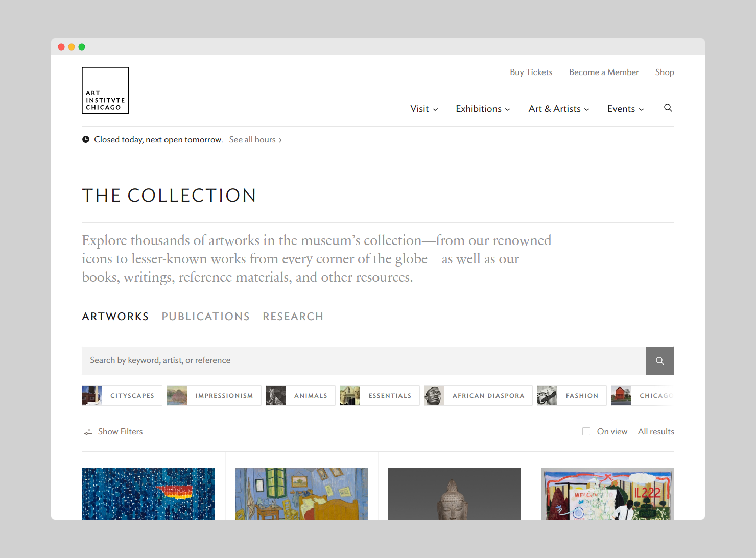Expand the Exhibitions dropdown menu
The image size is (756, 558).
(x=483, y=109)
